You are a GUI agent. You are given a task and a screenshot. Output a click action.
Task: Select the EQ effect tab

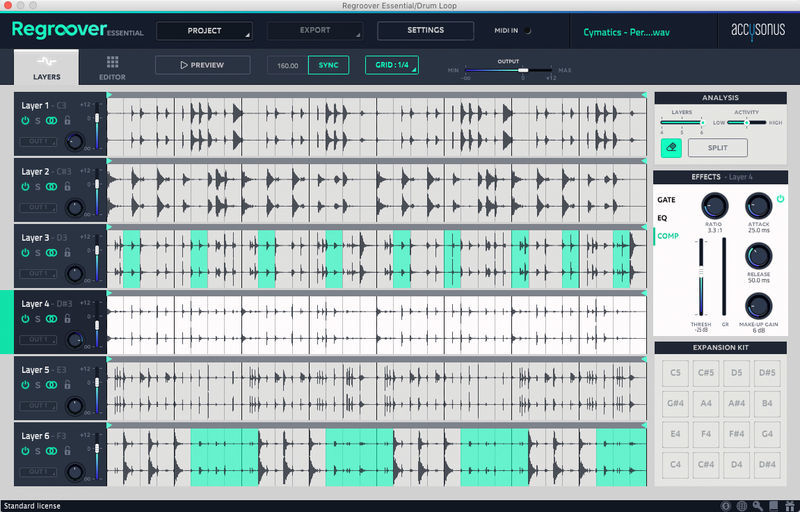(x=662, y=218)
